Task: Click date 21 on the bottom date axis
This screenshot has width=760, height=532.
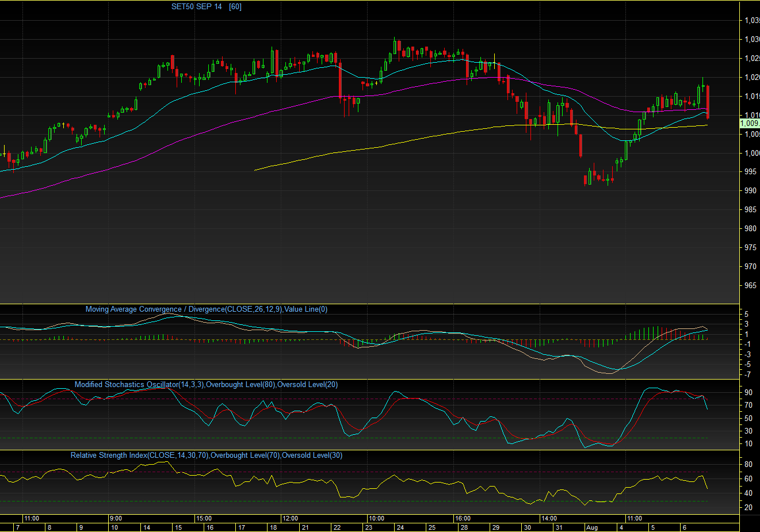Action: (305, 527)
